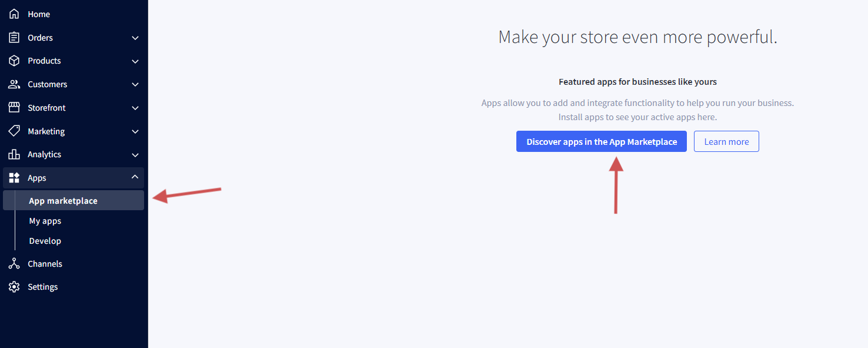
Task: Collapse the Apps section chevron
Action: click(135, 177)
